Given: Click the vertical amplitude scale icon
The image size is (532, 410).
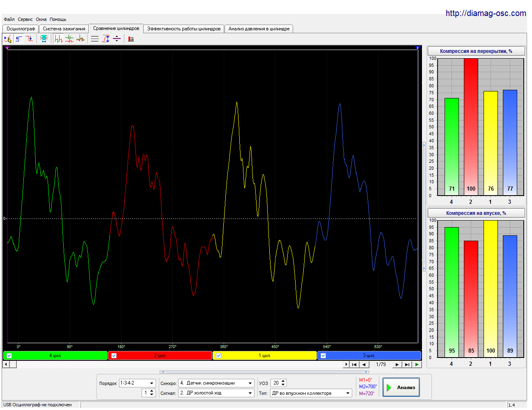Looking at the screenshot, I should pos(106,39).
